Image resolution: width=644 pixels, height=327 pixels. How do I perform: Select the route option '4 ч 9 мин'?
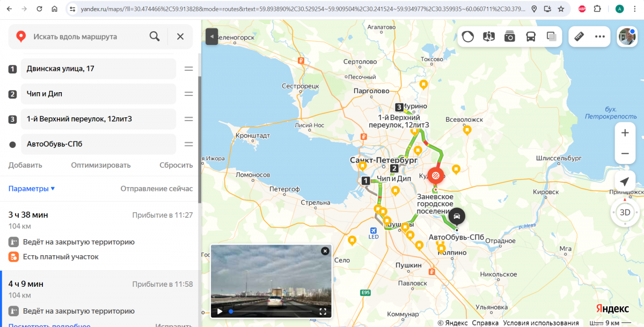pyautogui.click(x=100, y=299)
